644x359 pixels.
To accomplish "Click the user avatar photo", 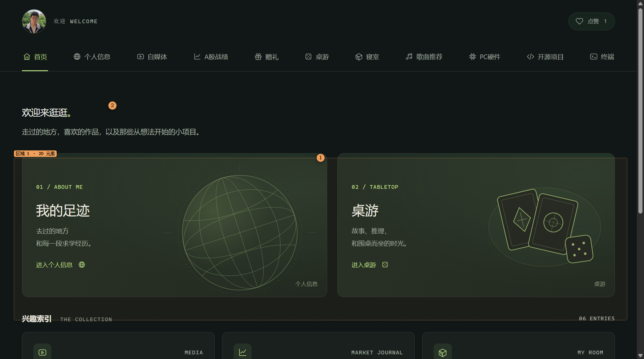I will click(x=34, y=21).
